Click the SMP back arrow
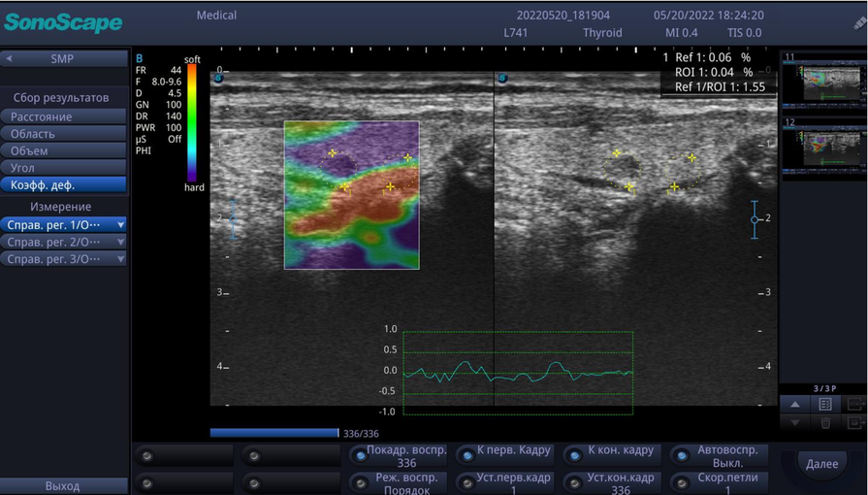The image size is (868, 495). pyautogui.click(x=9, y=59)
